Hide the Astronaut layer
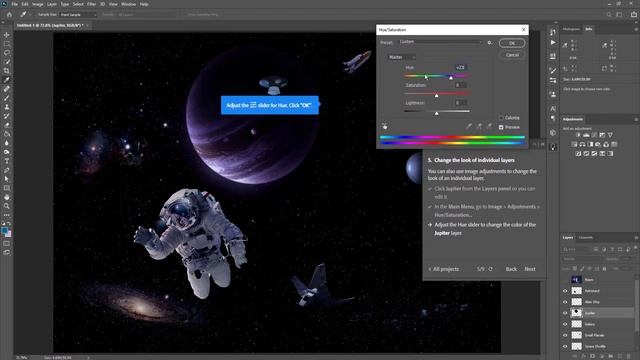The height and width of the screenshot is (360, 640). [565, 291]
